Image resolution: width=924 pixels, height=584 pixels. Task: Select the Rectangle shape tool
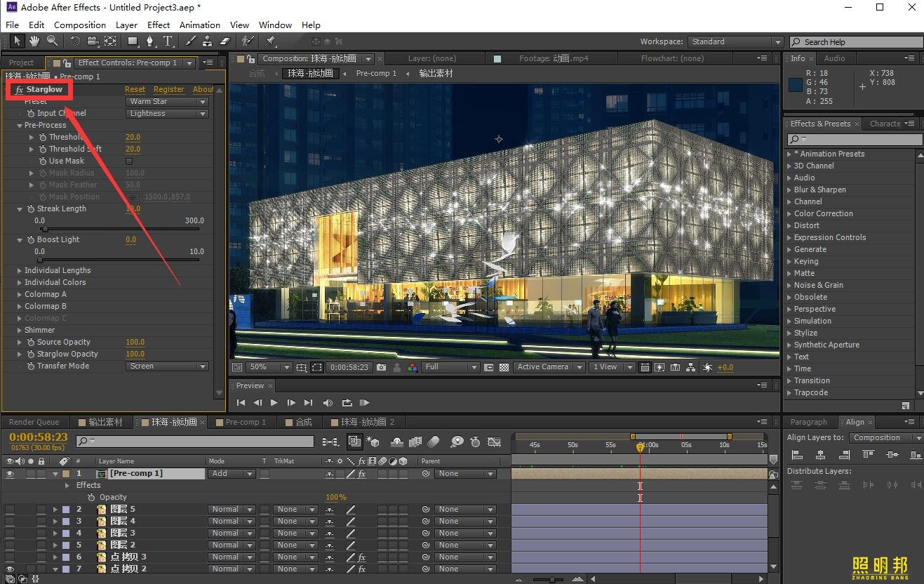tap(133, 41)
